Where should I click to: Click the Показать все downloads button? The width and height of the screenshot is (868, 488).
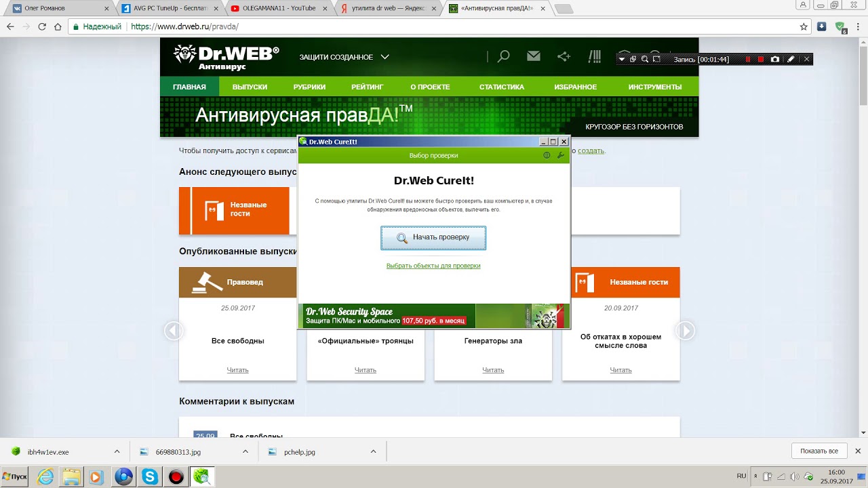[819, 451]
